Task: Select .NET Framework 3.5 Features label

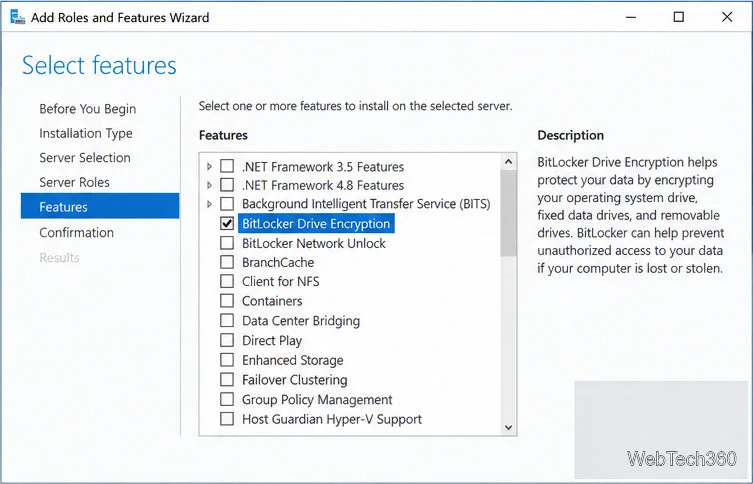Action: pos(323,167)
